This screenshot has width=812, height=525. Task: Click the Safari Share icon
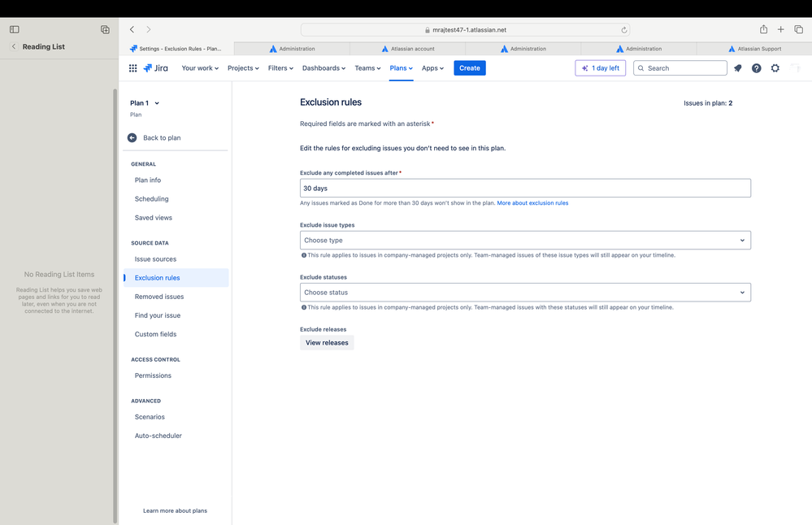point(763,29)
